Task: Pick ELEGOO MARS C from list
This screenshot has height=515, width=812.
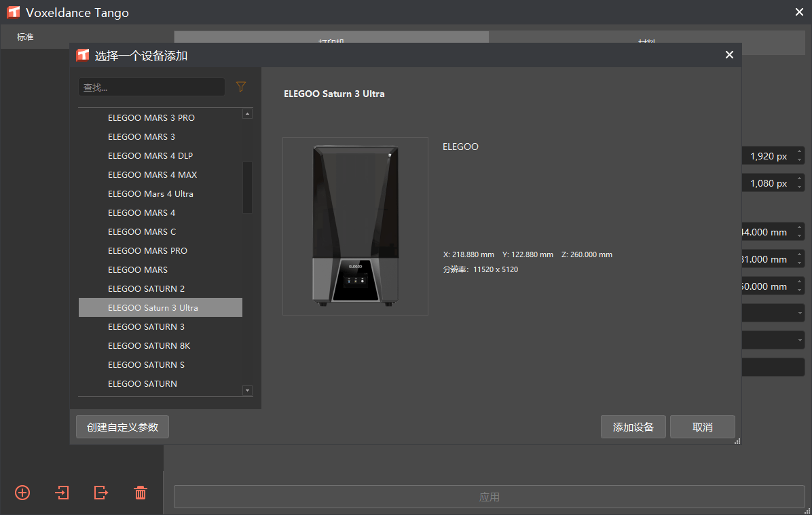Action: click(x=160, y=232)
